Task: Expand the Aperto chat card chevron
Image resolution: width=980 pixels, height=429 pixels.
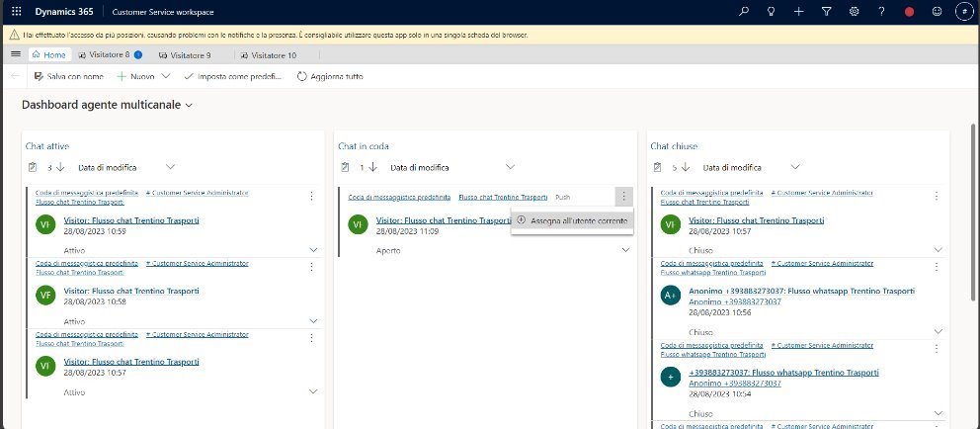Action: point(625,251)
